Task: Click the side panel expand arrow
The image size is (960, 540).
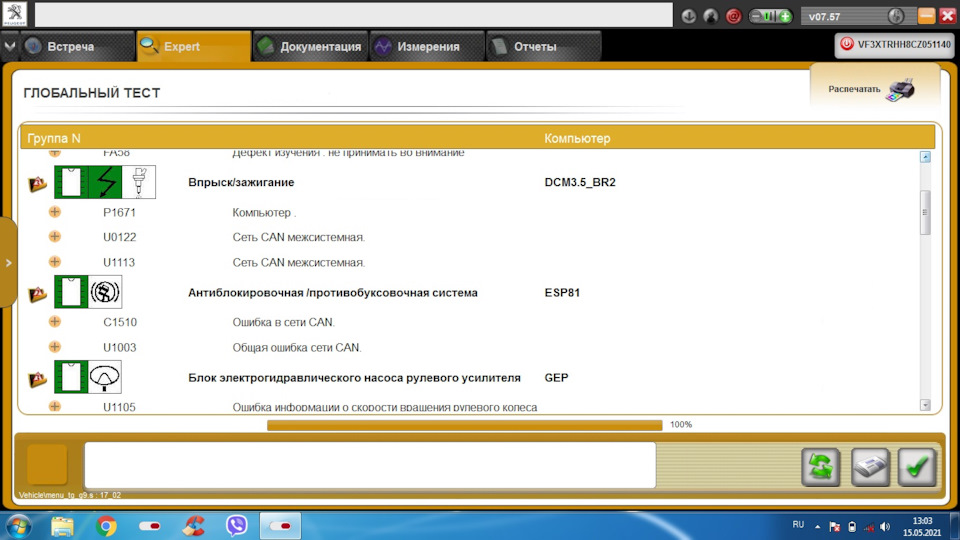Action: (8, 263)
